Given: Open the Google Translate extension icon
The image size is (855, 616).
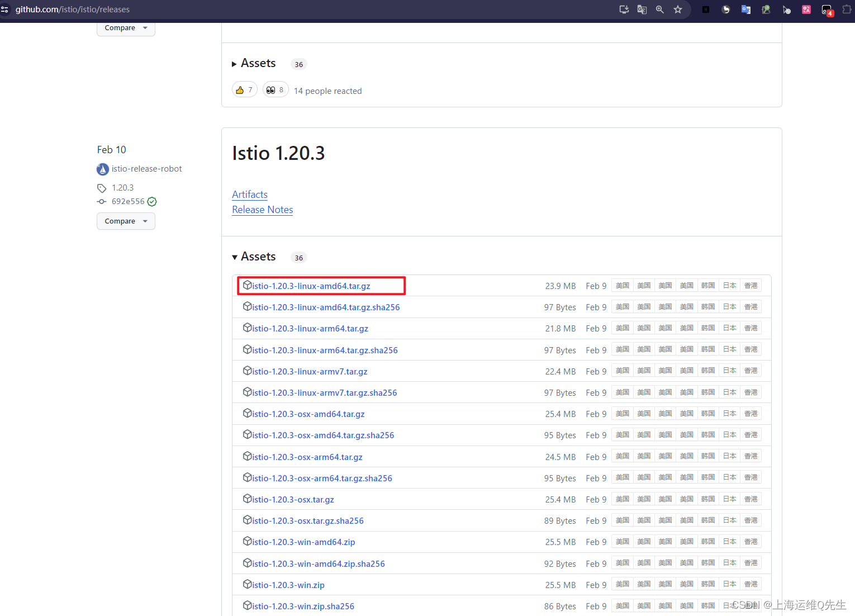Looking at the screenshot, I should 746,10.
